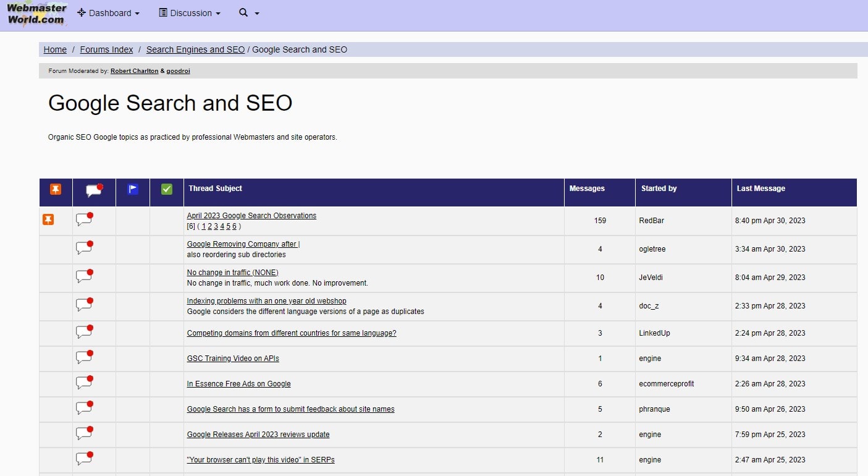The image size is (868, 476).
Task: Open Forums Index breadcrumb link
Action: click(106, 49)
